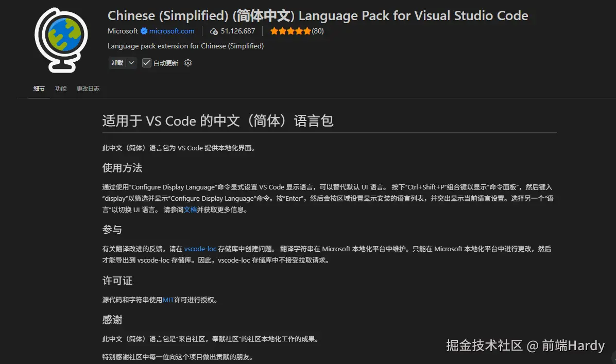The width and height of the screenshot is (616, 364).
Task: Click the rating count (80)
Action: click(x=318, y=31)
